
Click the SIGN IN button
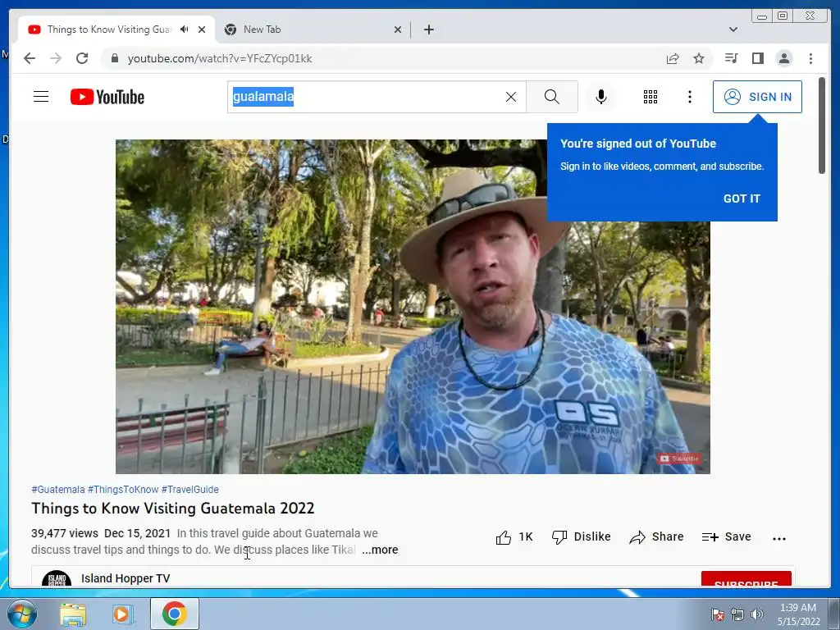(757, 97)
